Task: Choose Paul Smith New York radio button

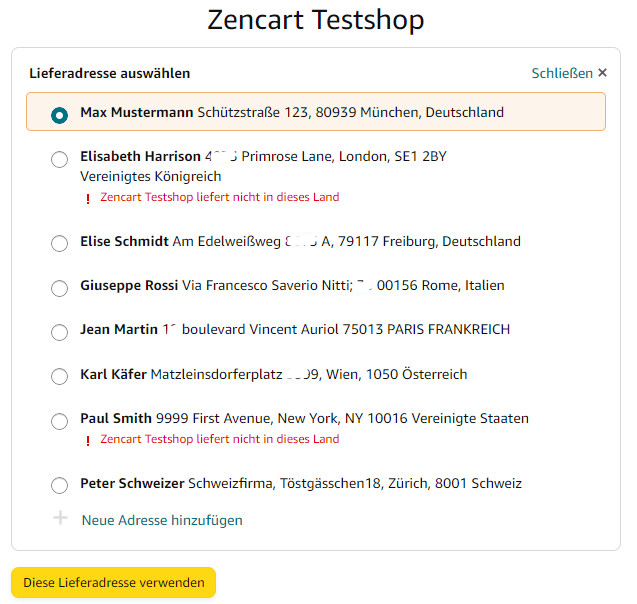Action: pyautogui.click(x=59, y=421)
